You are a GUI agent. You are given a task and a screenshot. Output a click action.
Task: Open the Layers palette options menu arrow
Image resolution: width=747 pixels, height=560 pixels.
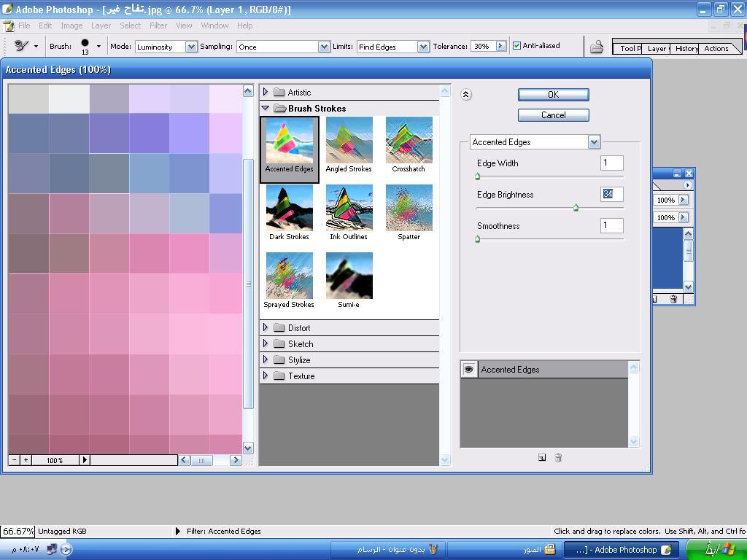pos(687,184)
